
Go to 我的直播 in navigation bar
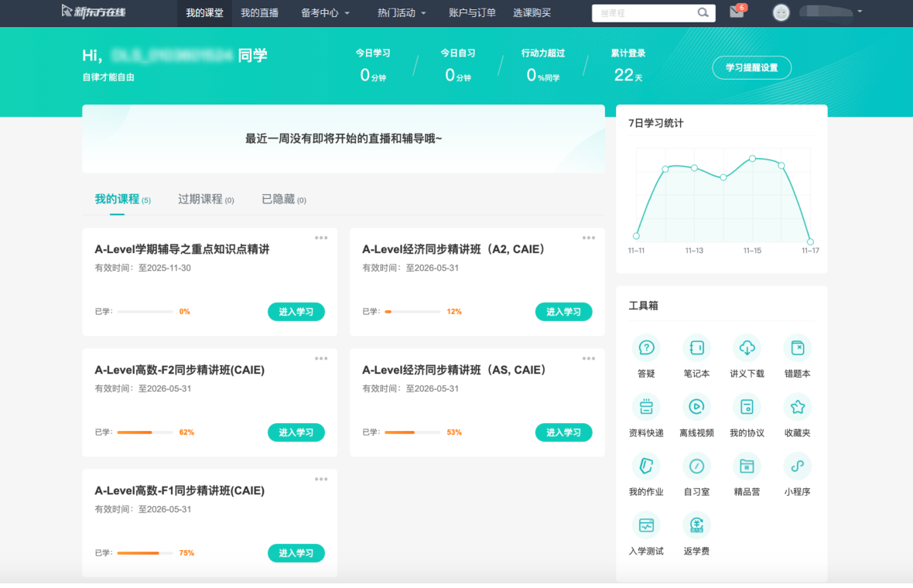259,13
